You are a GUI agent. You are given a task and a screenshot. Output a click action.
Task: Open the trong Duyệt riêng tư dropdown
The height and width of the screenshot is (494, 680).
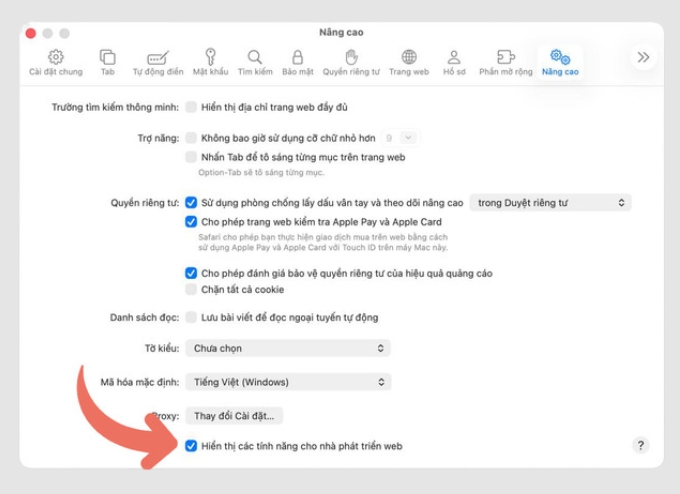pos(550,203)
